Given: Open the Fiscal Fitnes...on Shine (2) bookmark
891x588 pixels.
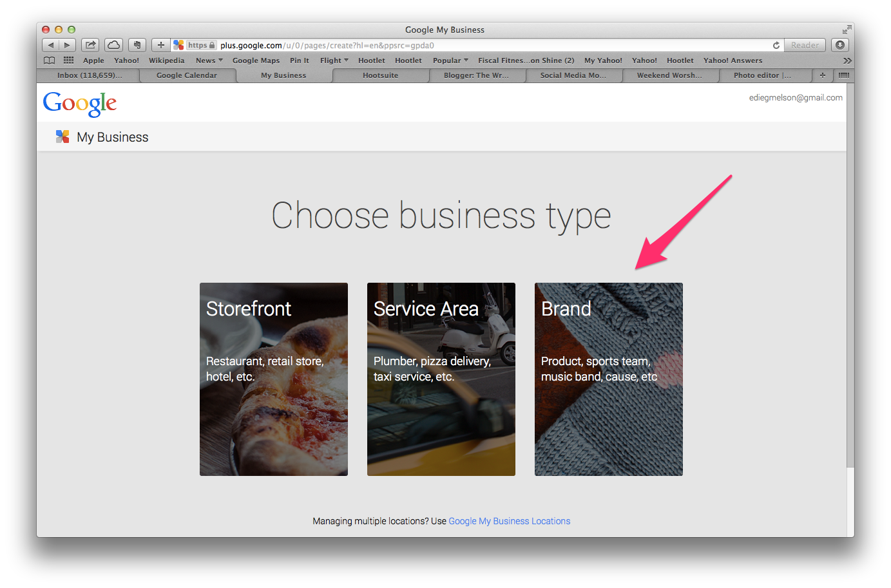Looking at the screenshot, I should [526, 61].
